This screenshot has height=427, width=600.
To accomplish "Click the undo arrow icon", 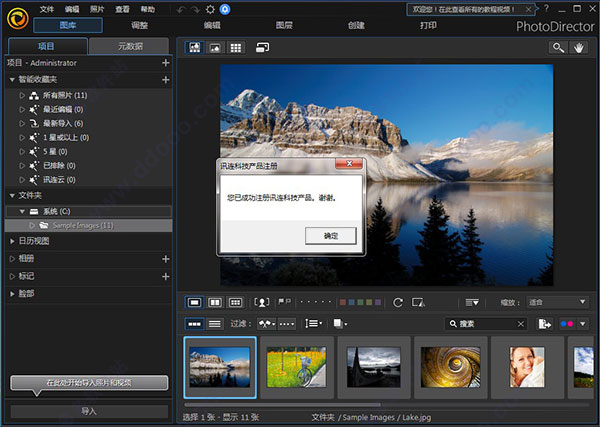I will click(181, 10).
